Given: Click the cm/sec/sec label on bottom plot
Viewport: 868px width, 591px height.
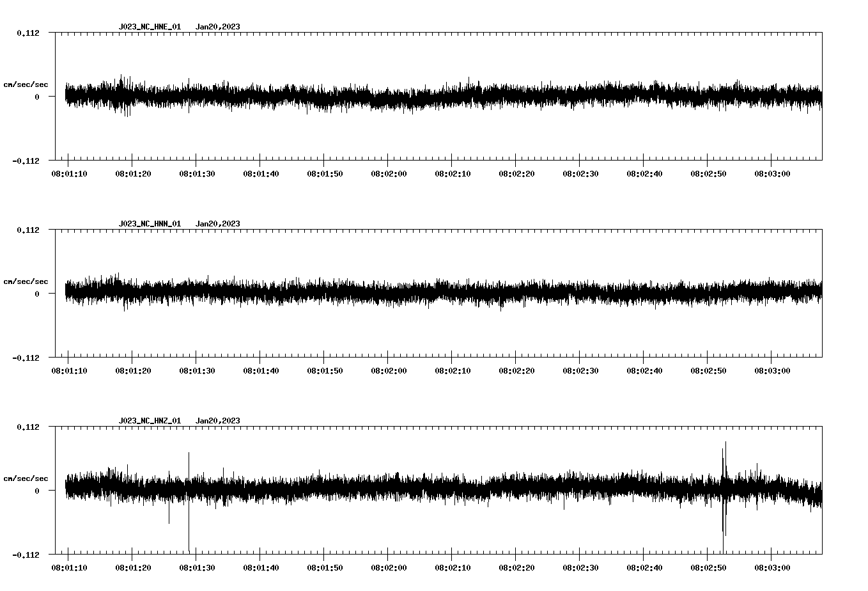Looking at the screenshot, I should point(26,478).
